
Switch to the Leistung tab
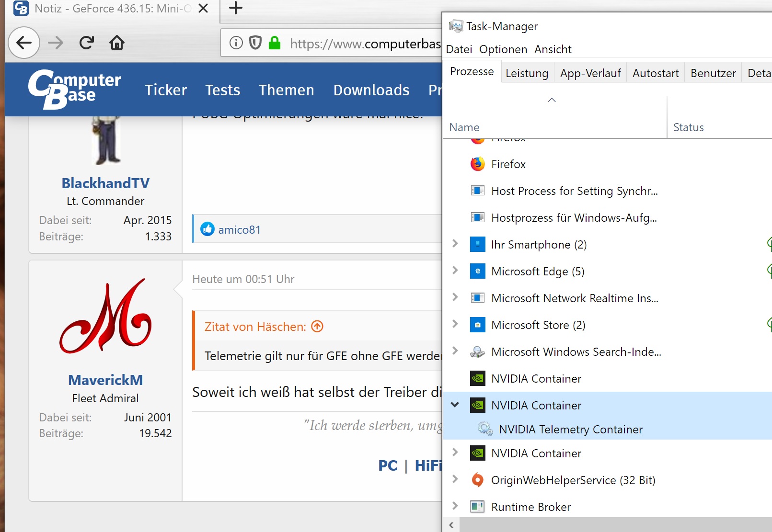tap(527, 73)
